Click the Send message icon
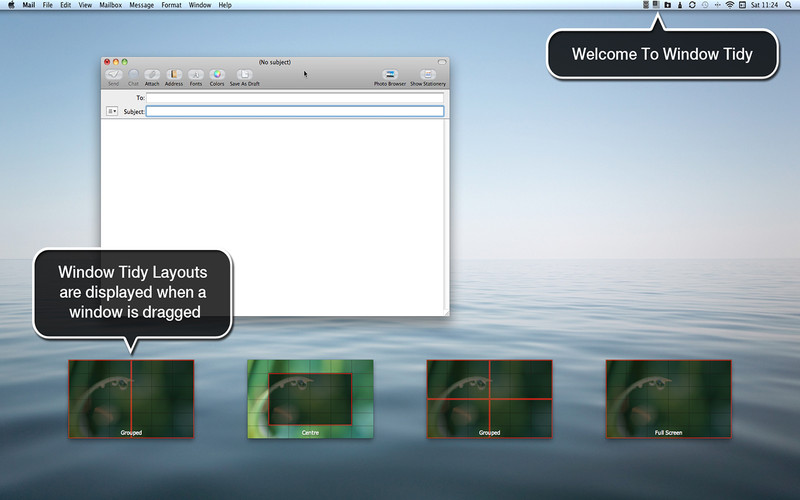This screenshot has width=800, height=500. coord(113,75)
